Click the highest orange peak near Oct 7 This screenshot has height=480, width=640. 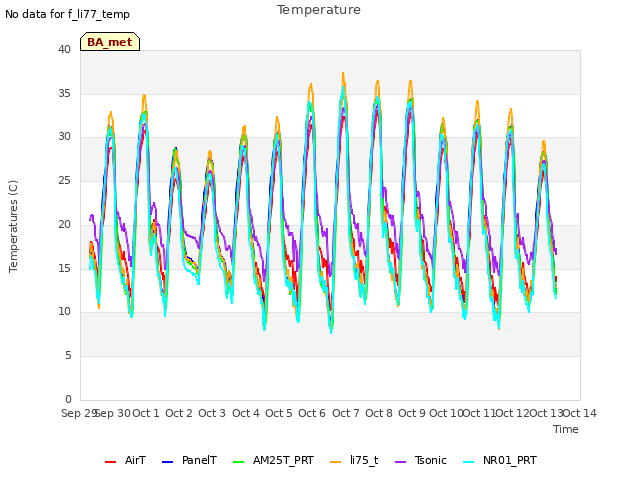pos(343,74)
